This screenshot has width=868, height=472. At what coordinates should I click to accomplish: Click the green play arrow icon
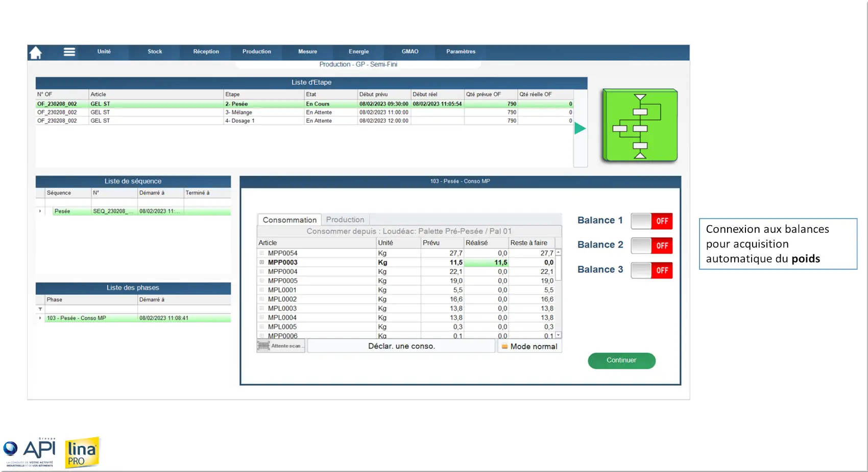[x=580, y=128]
